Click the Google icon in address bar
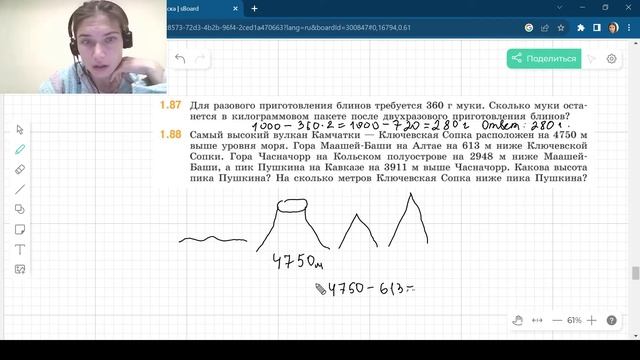 (529, 28)
